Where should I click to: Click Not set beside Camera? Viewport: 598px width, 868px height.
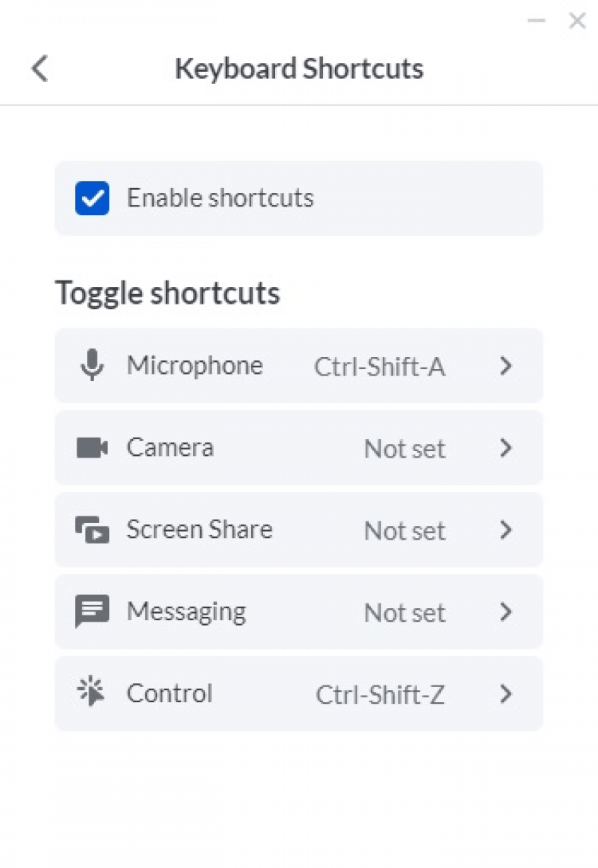point(404,450)
